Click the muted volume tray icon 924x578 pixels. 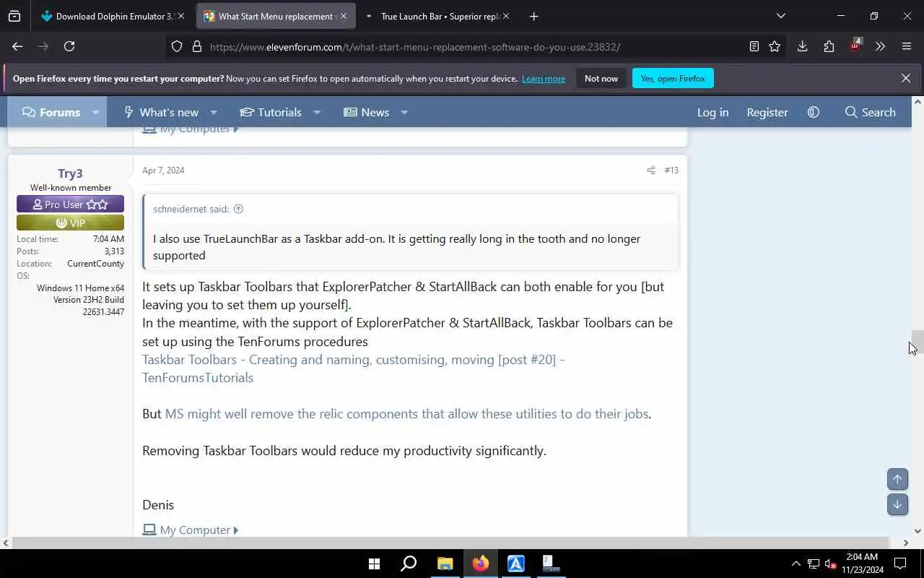point(830,564)
